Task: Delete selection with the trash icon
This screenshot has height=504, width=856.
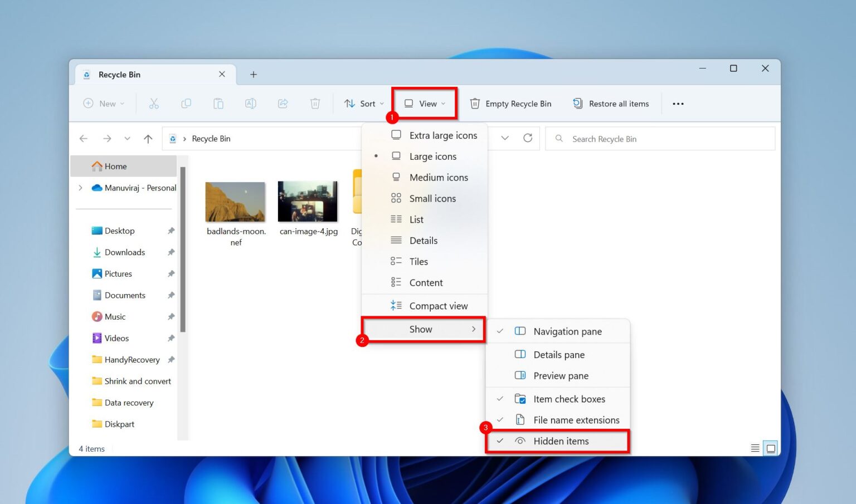Action: click(315, 103)
